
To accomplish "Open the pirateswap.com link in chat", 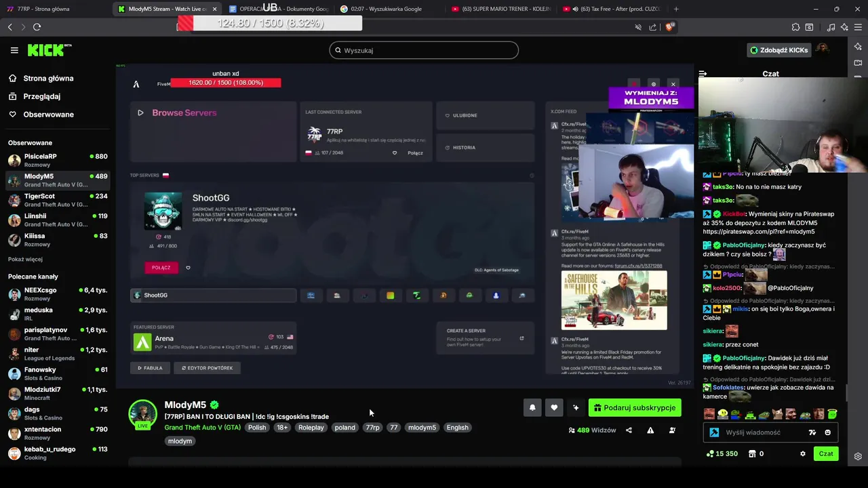I will (759, 232).
